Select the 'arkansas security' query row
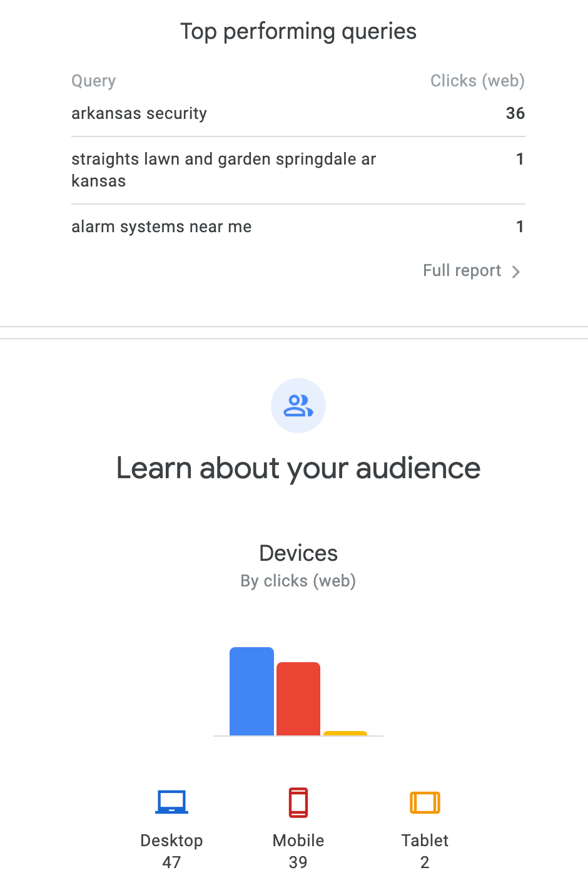 (139, 113)
